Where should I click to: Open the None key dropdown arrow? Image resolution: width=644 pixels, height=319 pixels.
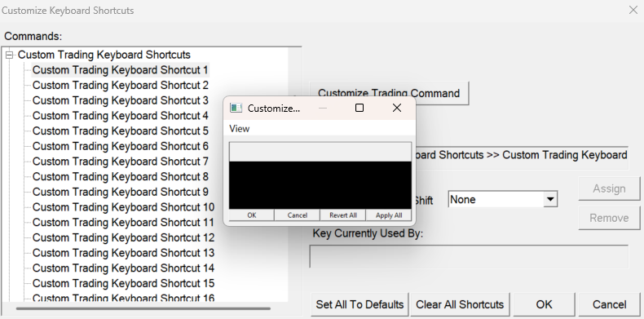[x=550, y=199]
